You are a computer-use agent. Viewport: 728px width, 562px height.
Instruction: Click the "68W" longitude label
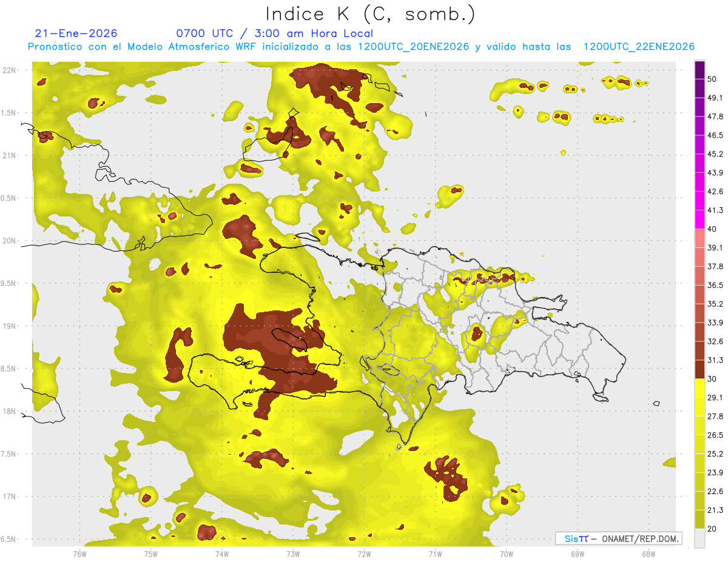click(648, 554)
